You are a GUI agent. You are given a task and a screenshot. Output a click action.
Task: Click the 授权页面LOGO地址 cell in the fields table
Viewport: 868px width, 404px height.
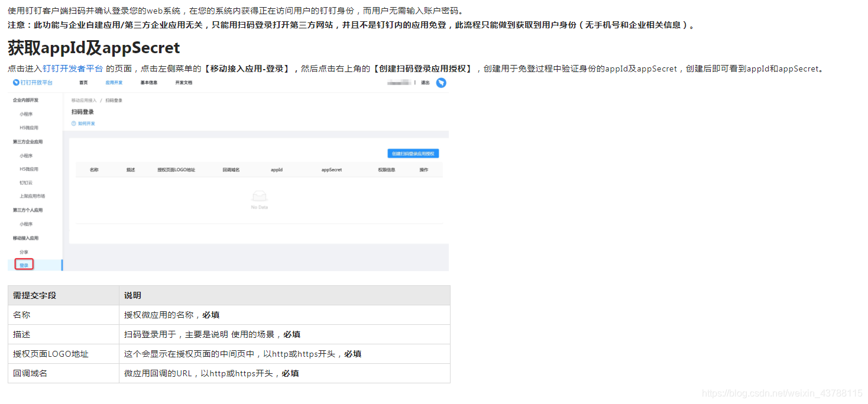(63, 354)
